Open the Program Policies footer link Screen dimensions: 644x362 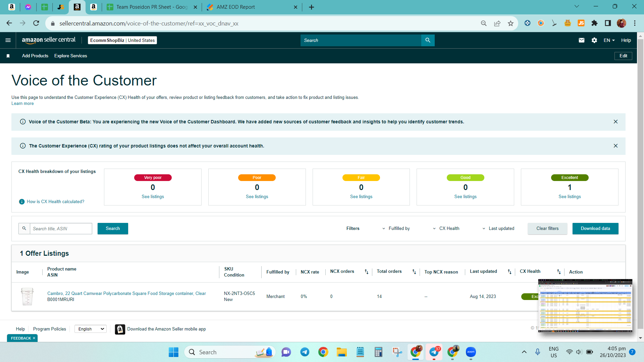coord(50,329)
